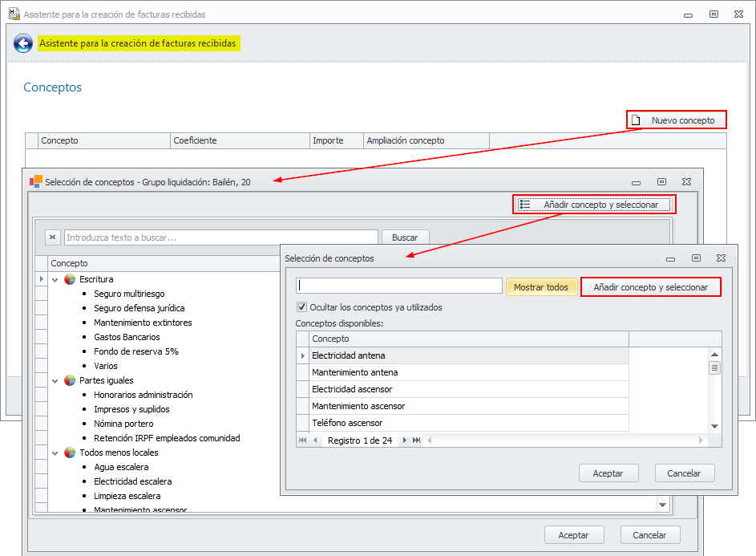This screenshot has height=556, width=756.
Task: Click the Escritura group pie icon
Action: (x=70, y=279)
